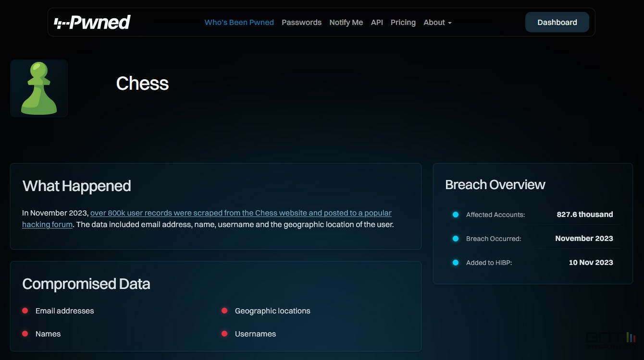
Task: Click the blue bullet beside Added to HIBP
Action: click(456, 263)
